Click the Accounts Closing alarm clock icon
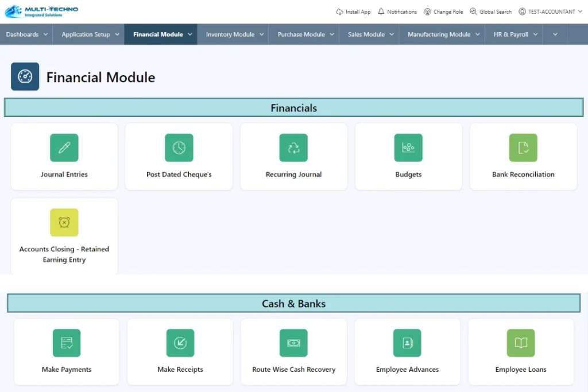Viewport: 588px width, 392px height. tap(64, 223)
